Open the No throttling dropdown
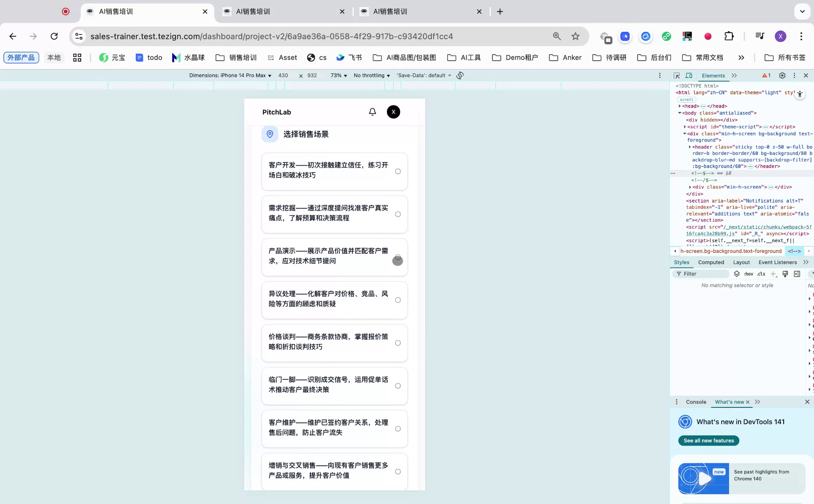Viewport: 814px width, 504px height. pyautogui.click(x=371, y=75)
